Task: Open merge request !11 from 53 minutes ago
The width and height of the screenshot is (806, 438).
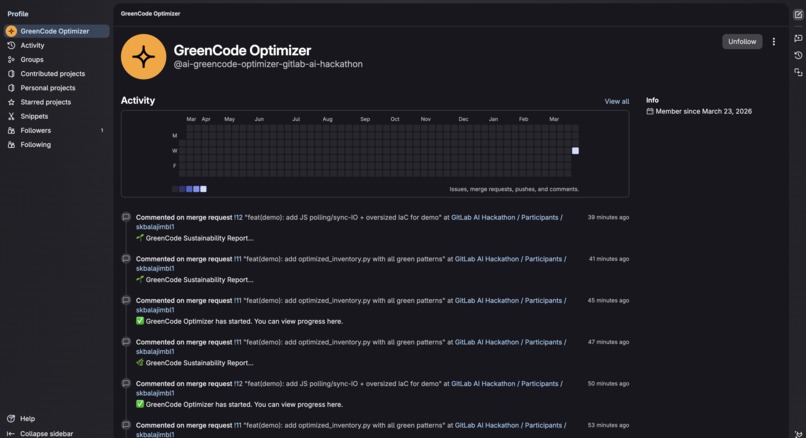Action: click(x=237, y=426)
